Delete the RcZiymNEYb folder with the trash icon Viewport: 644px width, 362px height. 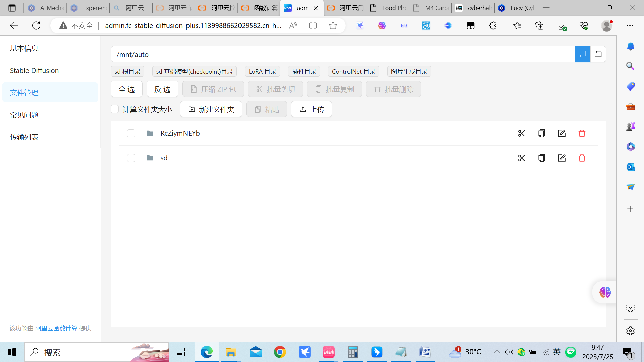click(x=582, y=133)
